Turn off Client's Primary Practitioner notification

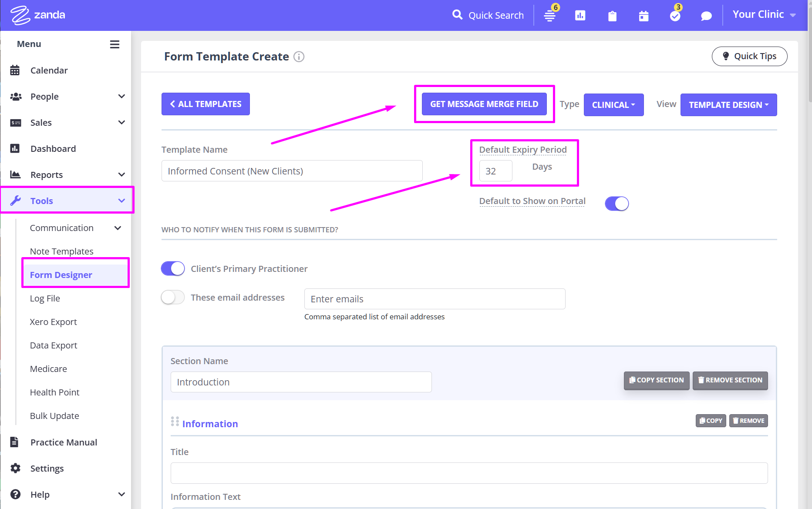pos(173,268)
